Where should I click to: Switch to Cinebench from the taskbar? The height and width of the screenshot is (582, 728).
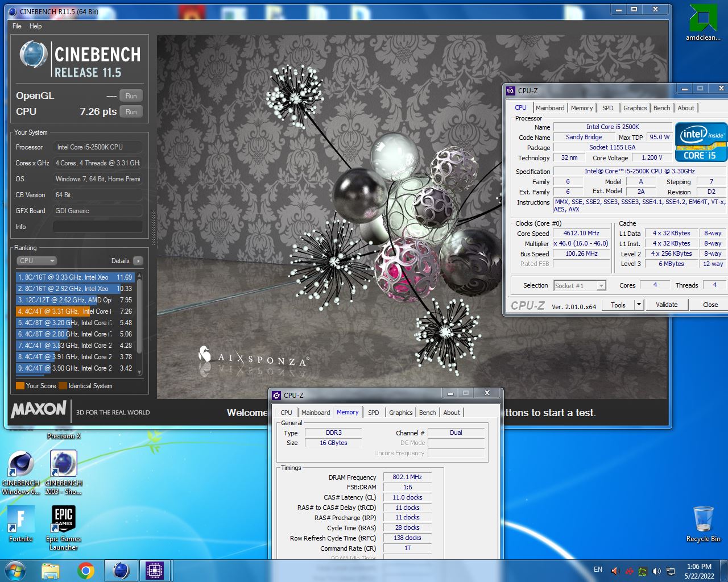(x=121, y=570)
